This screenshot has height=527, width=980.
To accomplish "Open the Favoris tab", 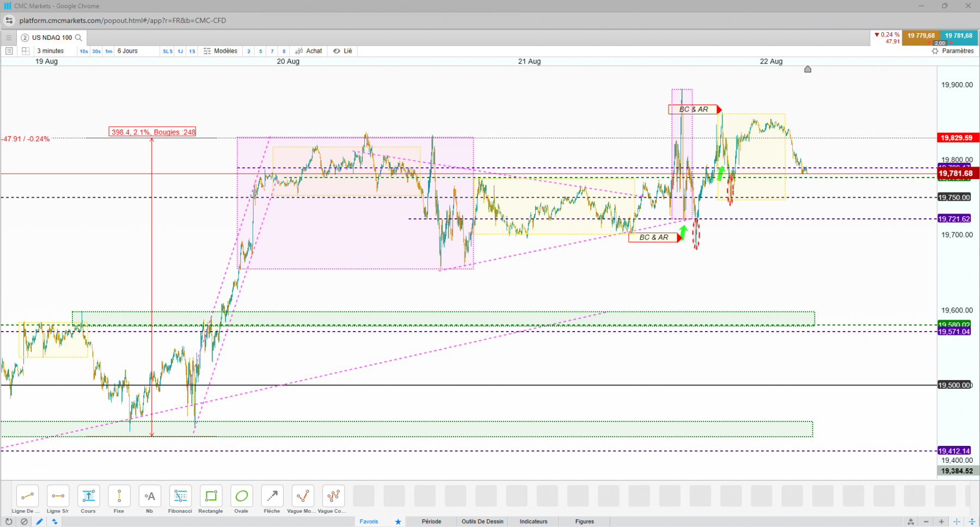I will pos(369,522).
